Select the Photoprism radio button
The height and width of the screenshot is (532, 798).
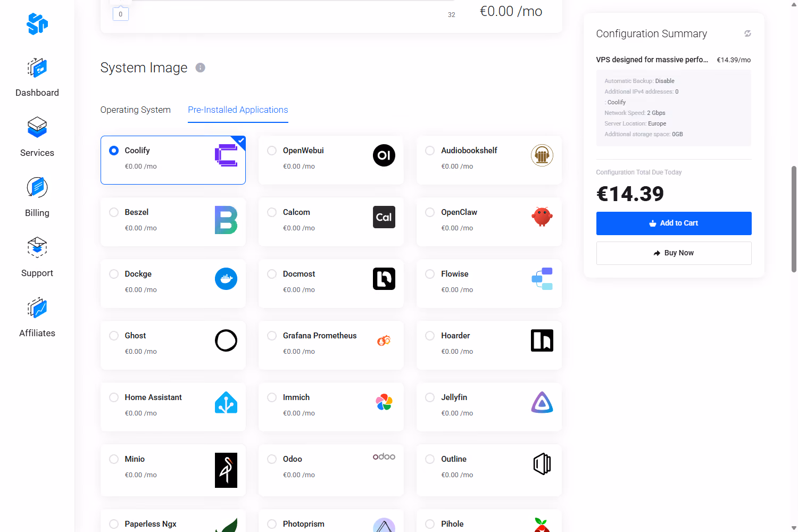272,524
